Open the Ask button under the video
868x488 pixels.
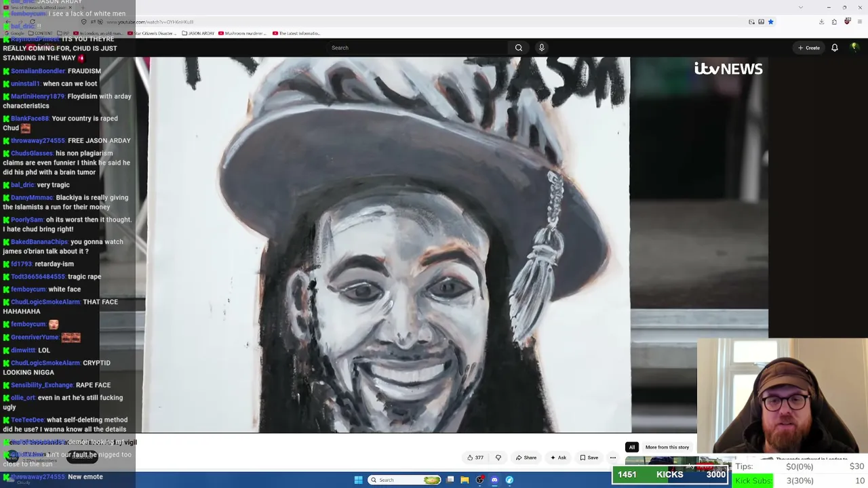(x=559, y=457)
